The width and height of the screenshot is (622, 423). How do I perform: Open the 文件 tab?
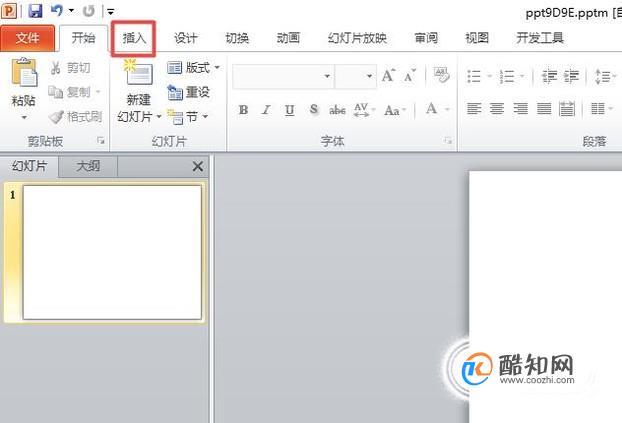click(x=27, y=38)
